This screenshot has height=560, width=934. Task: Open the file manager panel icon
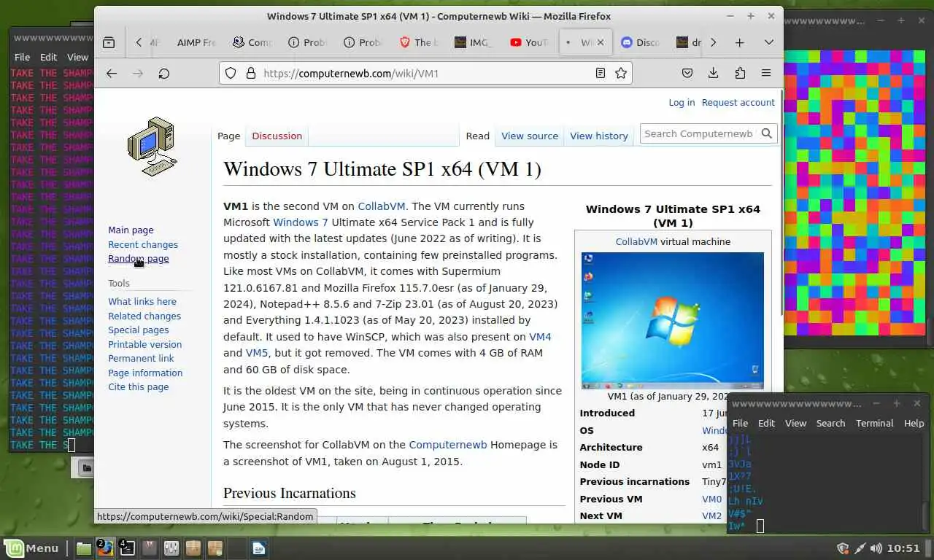[x=84, y=548]
